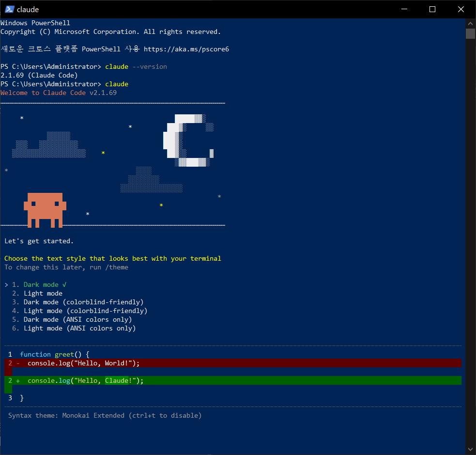Click the 'claude --version' command text
The width and height of the screenshot is (476, 455).
(x=136, y=66)
